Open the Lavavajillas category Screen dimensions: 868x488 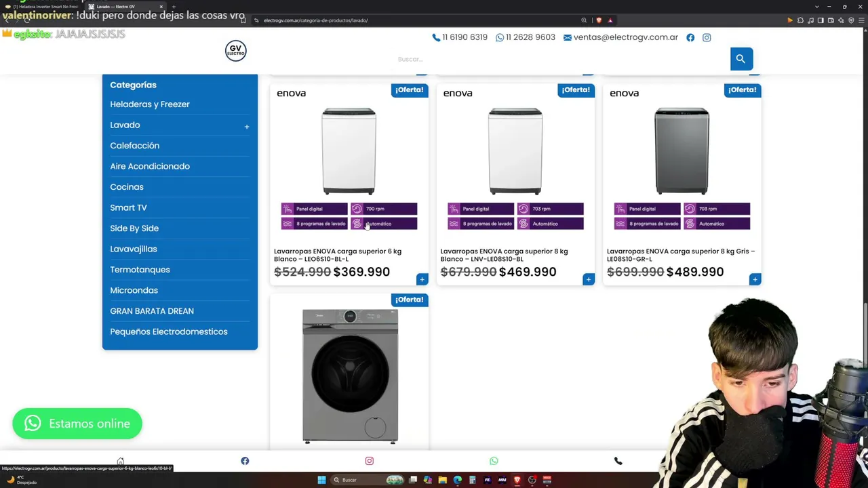click(134, 249)
